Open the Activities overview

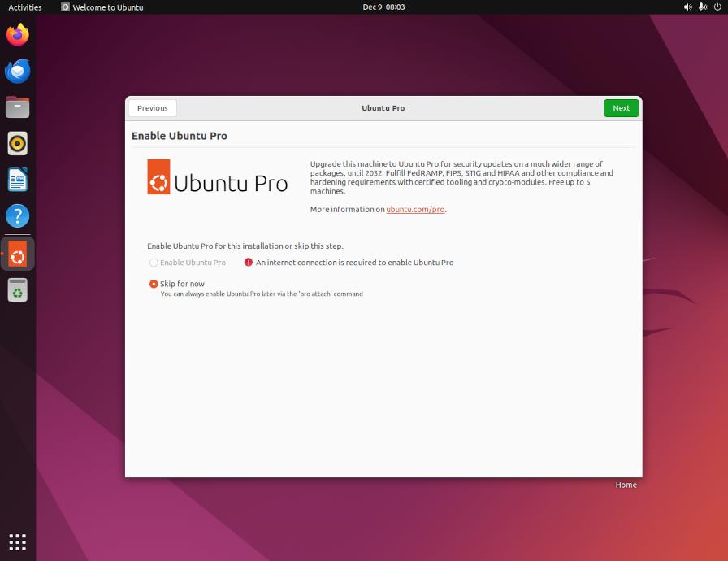click(x=25, y=7)
